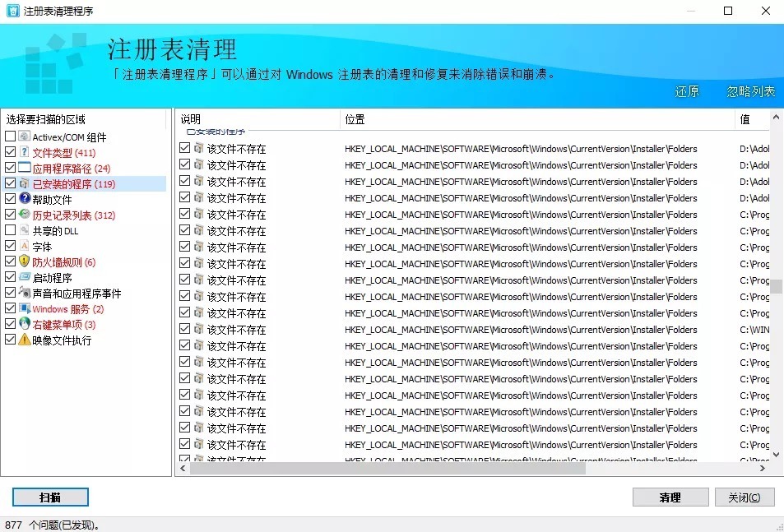Click the 清理 button
Viewport: 784px width, 532px height.
coord(670,497)
